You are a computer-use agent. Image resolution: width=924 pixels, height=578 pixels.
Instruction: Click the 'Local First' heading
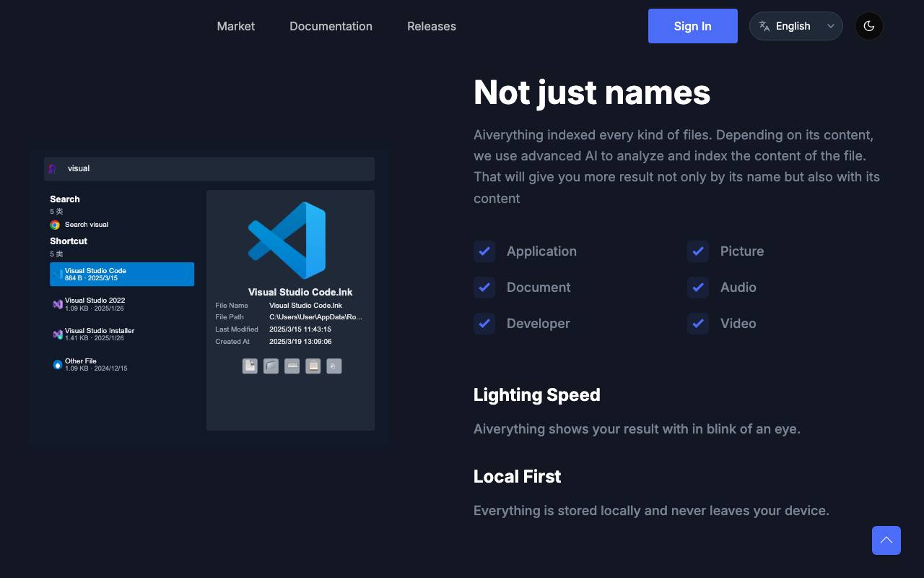(x=518, y=477)
